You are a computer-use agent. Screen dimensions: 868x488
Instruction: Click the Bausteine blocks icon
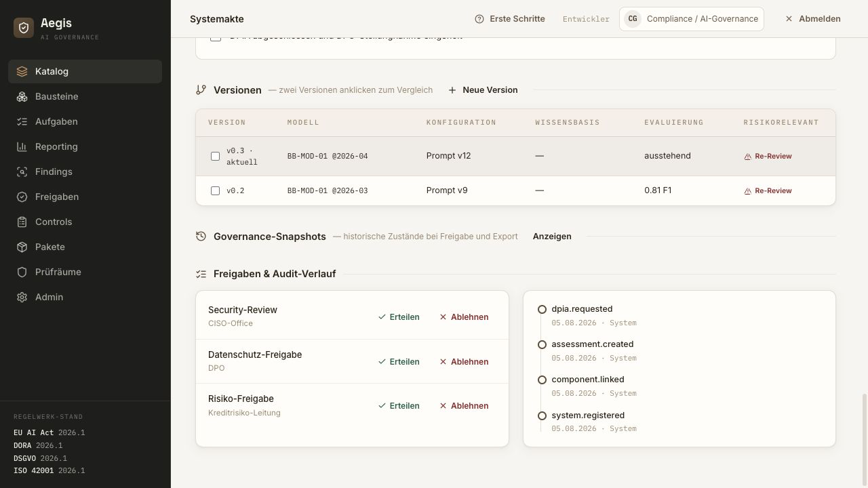pyautogui.click(x=22, y=96)
